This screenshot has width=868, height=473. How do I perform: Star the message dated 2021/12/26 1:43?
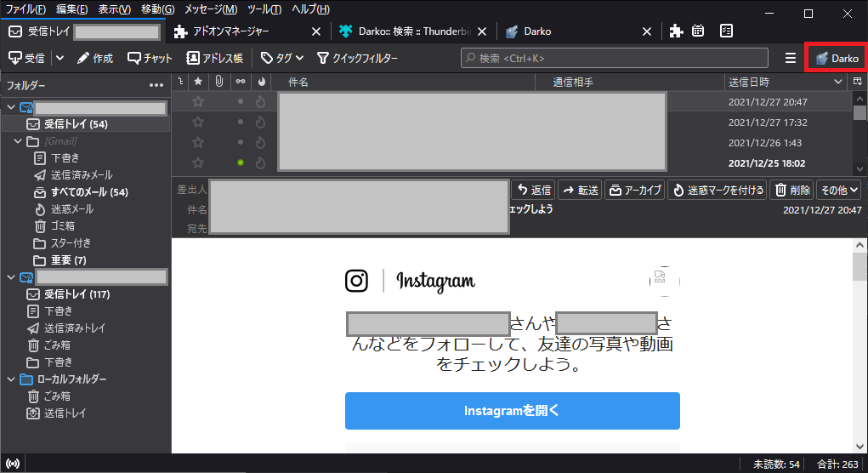[198, 143]
